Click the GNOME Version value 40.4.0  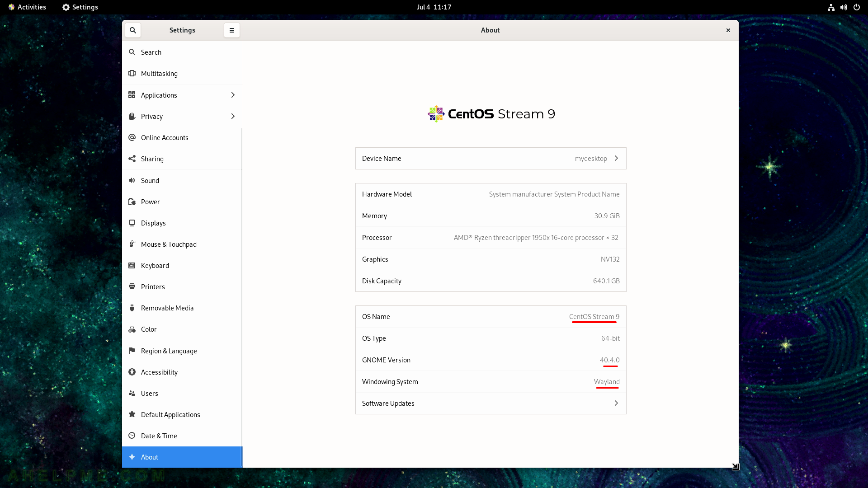coord(609,360)
